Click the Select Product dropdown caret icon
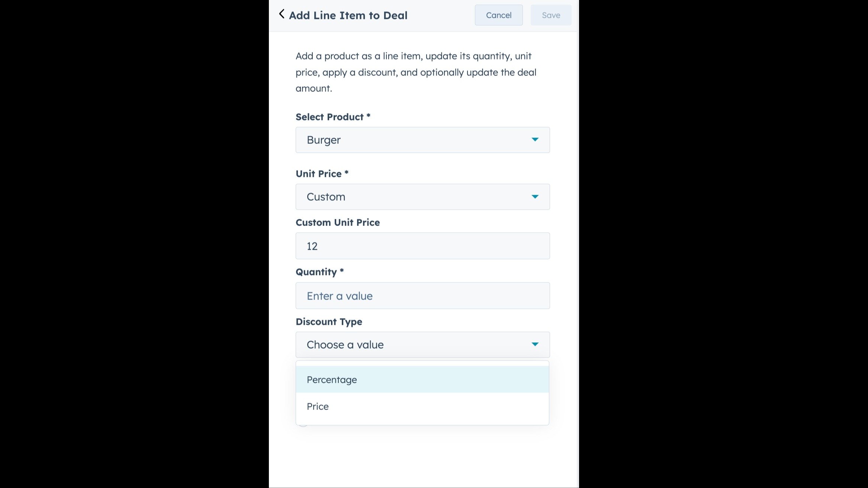This screenshot has height=488, width=868. tap(536, 140)
